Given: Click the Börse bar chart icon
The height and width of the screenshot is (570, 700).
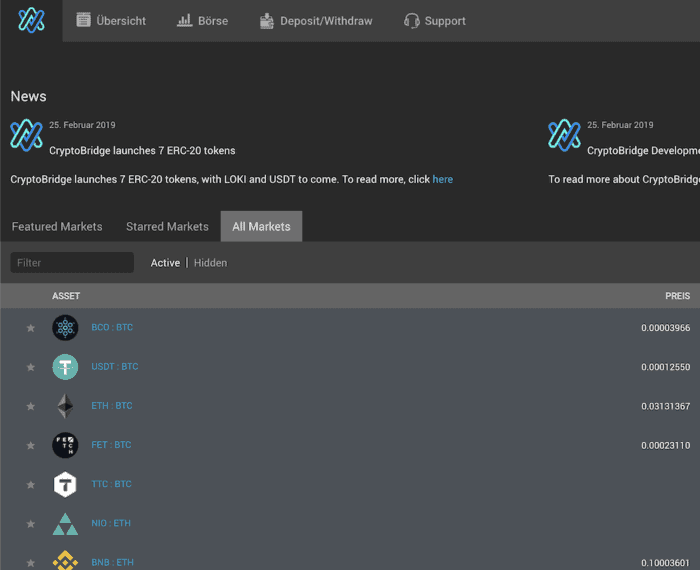Looking at the screenshot, I should point(184,20).
